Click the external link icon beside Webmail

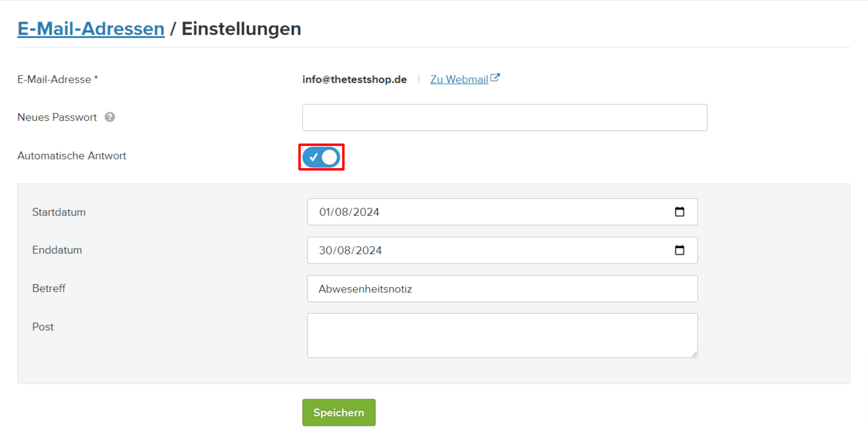tap(495, 78)
